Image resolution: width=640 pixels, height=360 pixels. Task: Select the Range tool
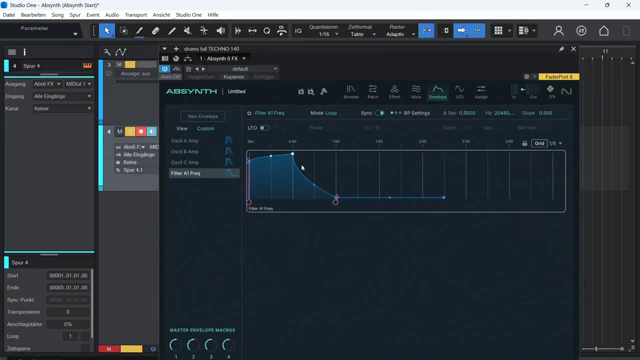click(x=123, y=31)
